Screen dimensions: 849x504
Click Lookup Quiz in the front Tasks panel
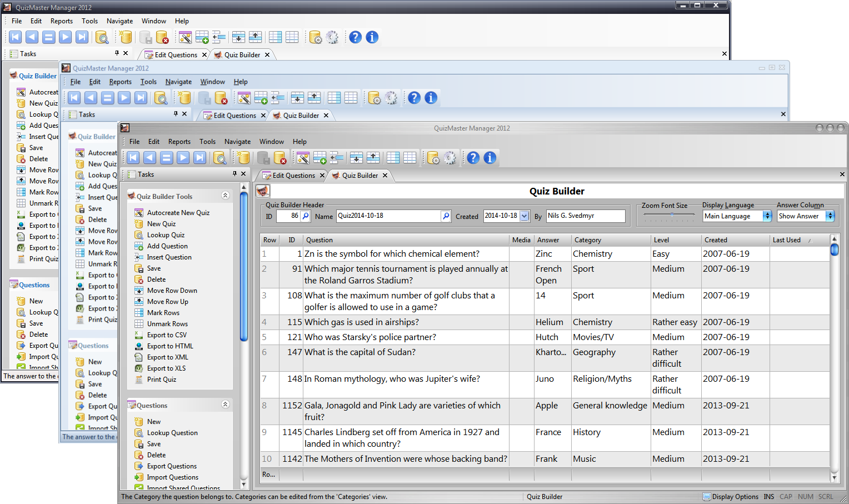[x=166, y=235]
